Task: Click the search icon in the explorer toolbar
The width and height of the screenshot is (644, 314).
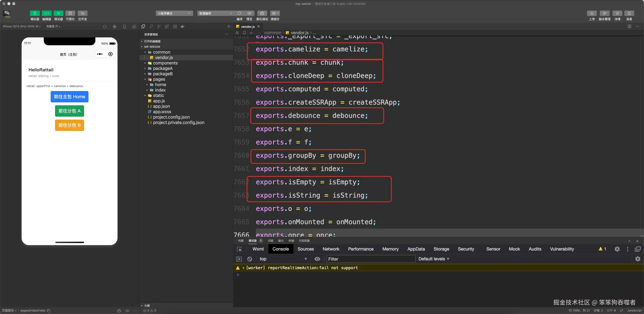Action: [x=151, y=27]
